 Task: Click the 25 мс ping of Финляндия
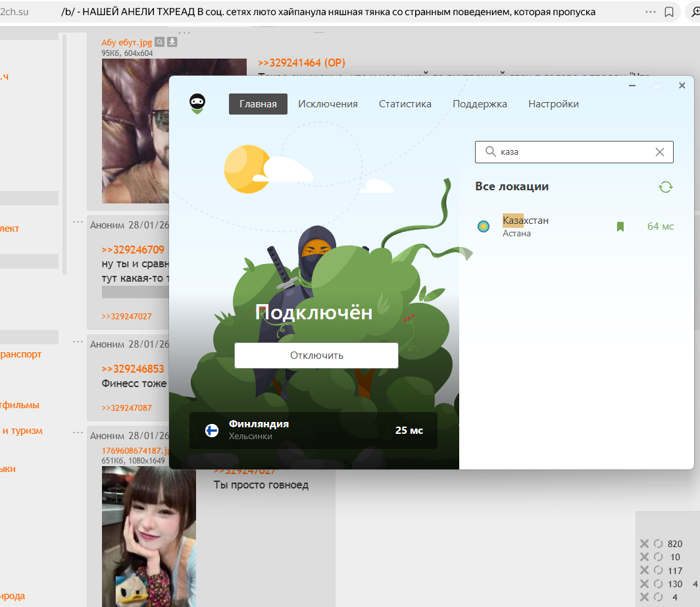coord(409,431)
